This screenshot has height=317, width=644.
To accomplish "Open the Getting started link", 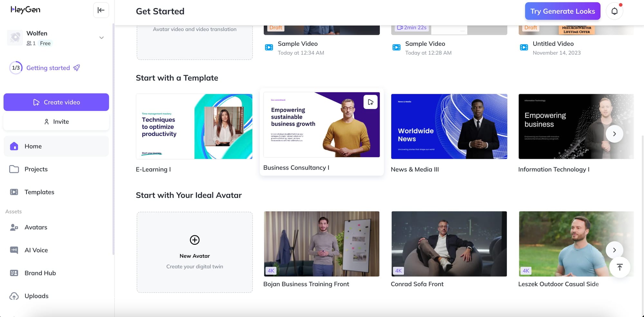I will (x=48, y=68).
